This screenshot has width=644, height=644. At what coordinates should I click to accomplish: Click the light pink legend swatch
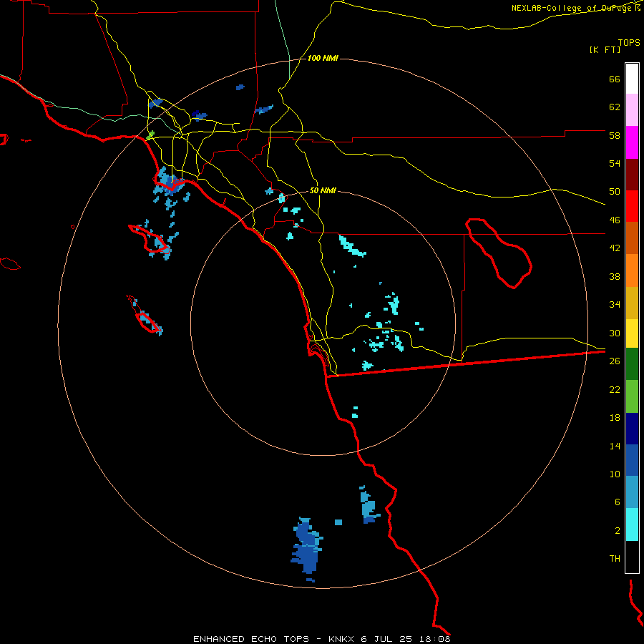click(x=632, y=109)
